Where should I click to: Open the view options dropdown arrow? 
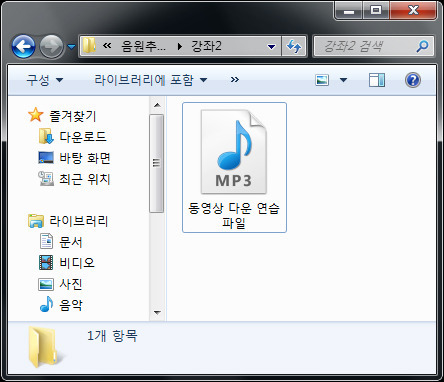tap(343, 80)
